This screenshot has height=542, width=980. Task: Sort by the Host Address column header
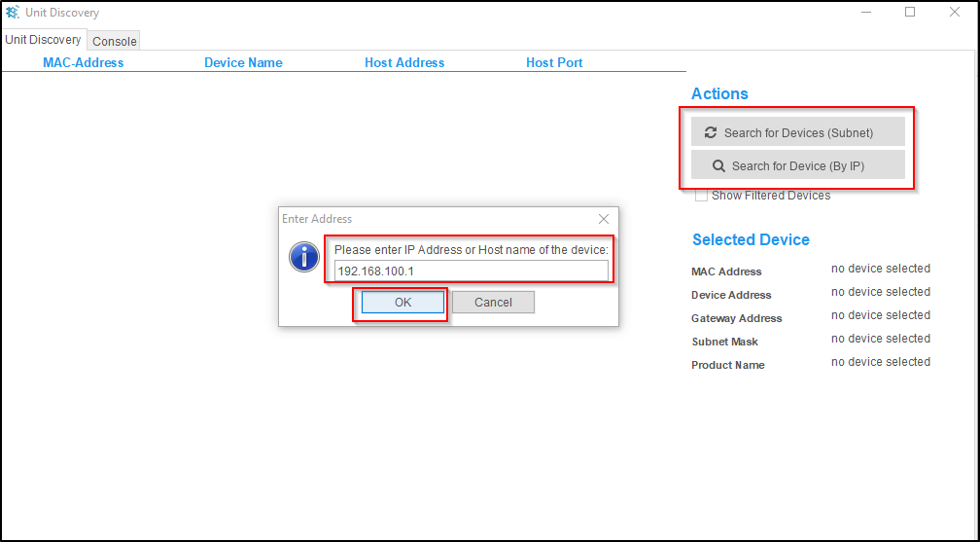[404, 62]
